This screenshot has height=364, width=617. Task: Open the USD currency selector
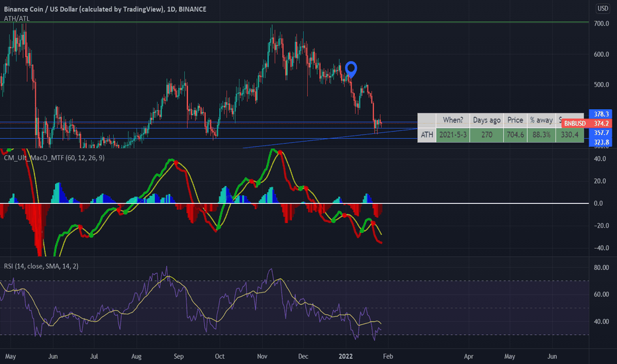pos(602,8)
